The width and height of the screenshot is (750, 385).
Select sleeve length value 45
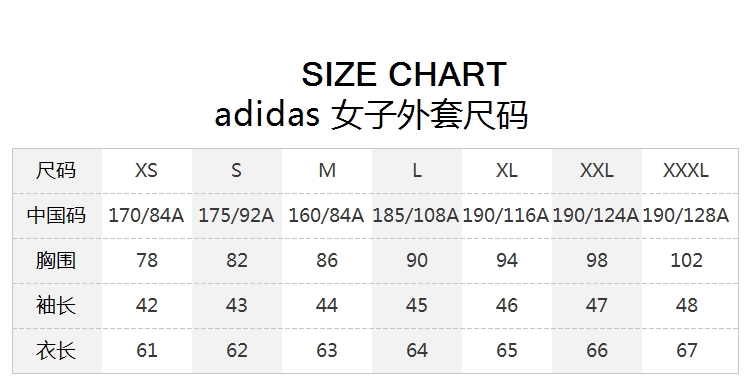pos(417,305)
